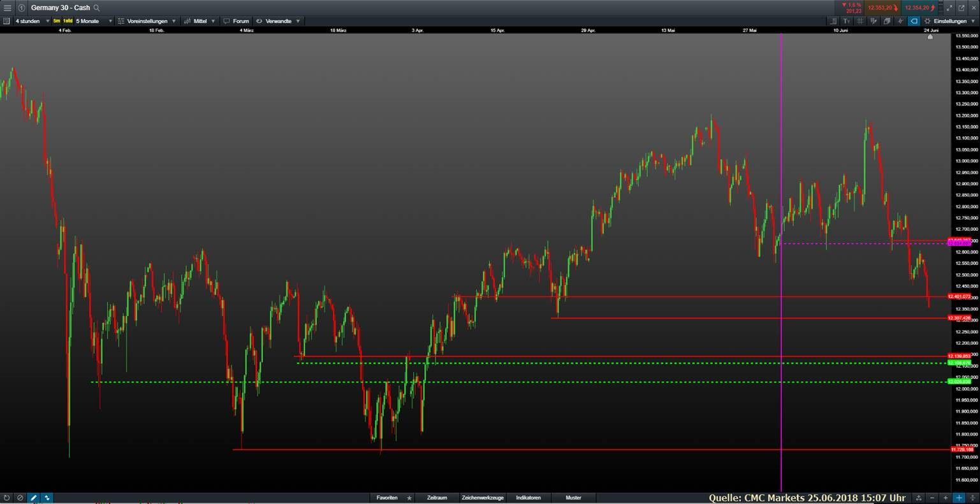980x504 pixels.
Task: Click the refresh icon in bottom bar
Action: point(6,498)
